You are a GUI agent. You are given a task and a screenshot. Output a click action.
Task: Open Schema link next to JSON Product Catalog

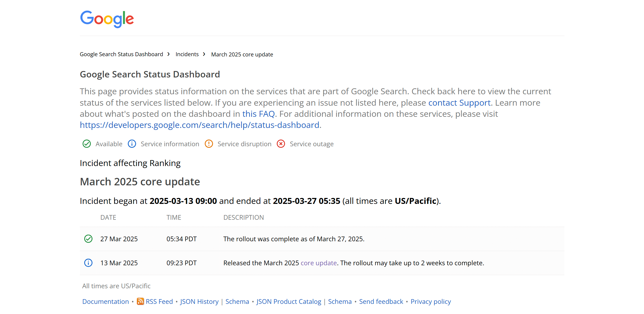pos(340,302)
